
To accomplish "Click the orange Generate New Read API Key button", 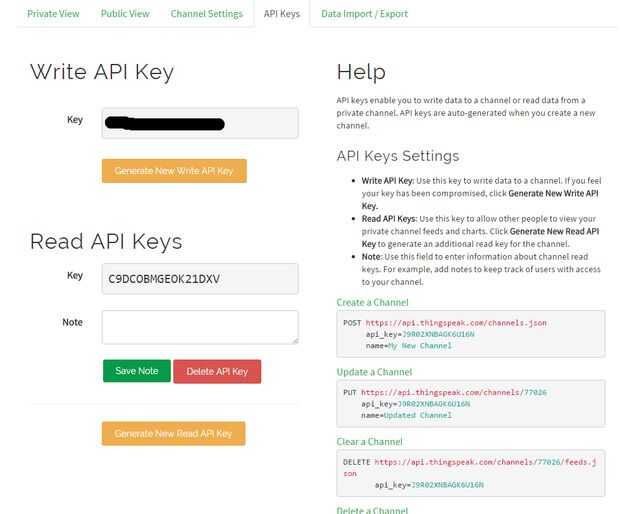I will [173, 433].
